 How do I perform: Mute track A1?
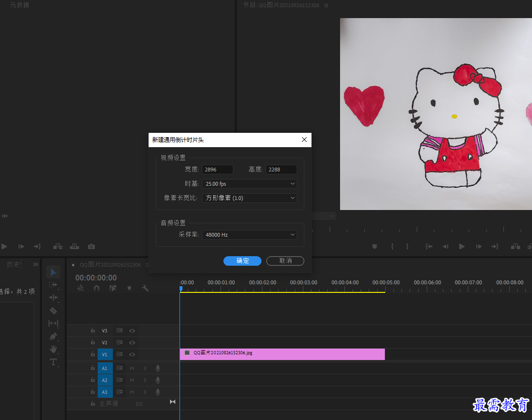pyautogui.click(x=132, y=368)
